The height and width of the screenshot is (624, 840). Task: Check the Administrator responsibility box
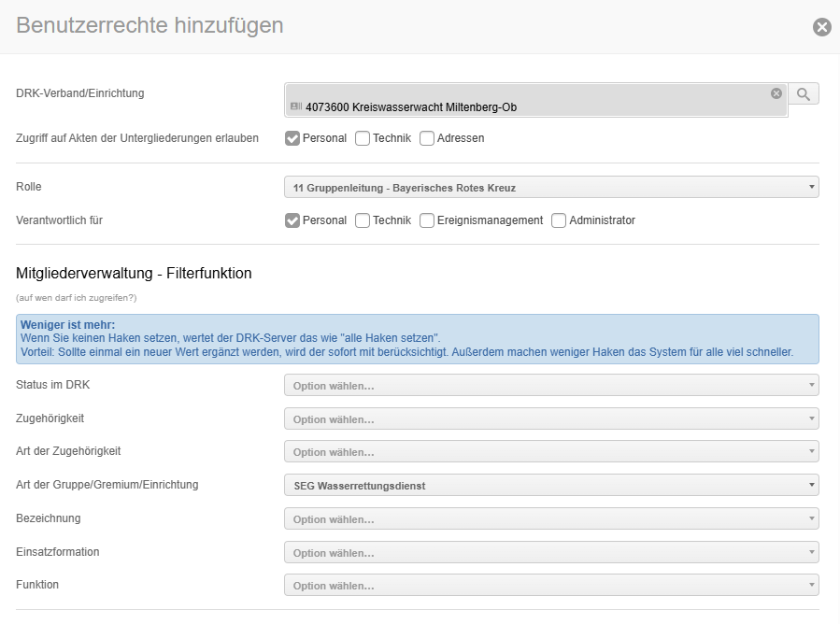559,220
